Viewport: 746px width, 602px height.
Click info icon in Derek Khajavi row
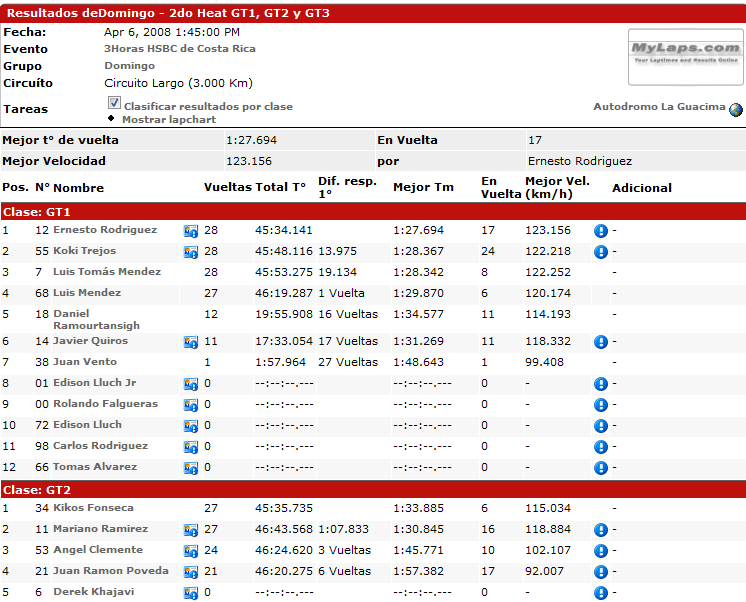pyautogui.click(x=601, y=593)
